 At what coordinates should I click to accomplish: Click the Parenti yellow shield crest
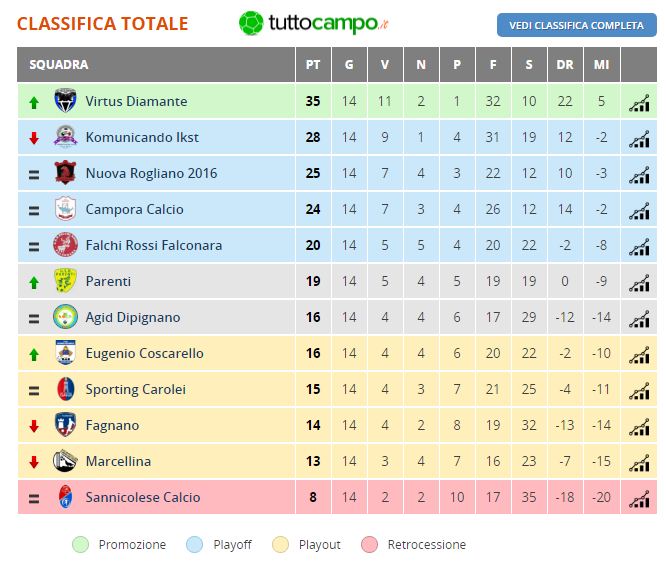click(x=65, y=281)
